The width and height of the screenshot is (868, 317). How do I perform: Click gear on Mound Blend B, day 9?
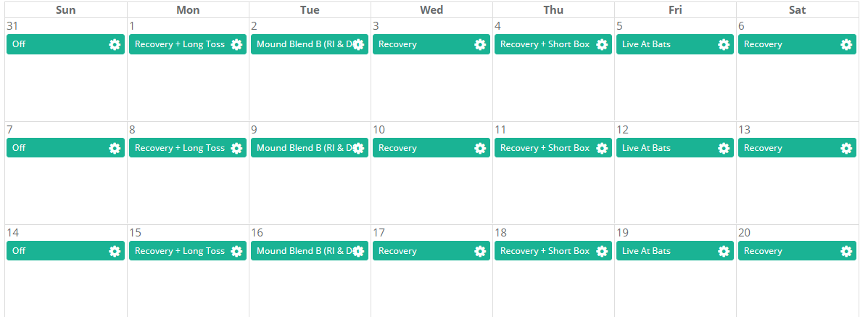point(358,148)
